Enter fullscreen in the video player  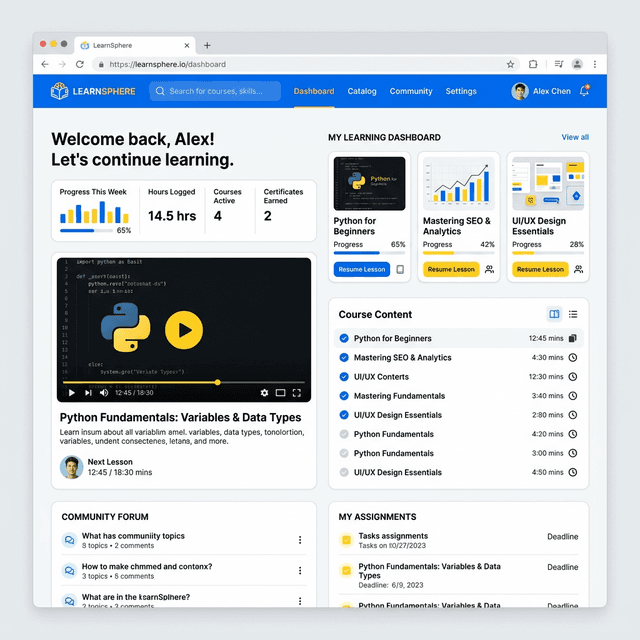pyautogui.click(x=297, y=393)
